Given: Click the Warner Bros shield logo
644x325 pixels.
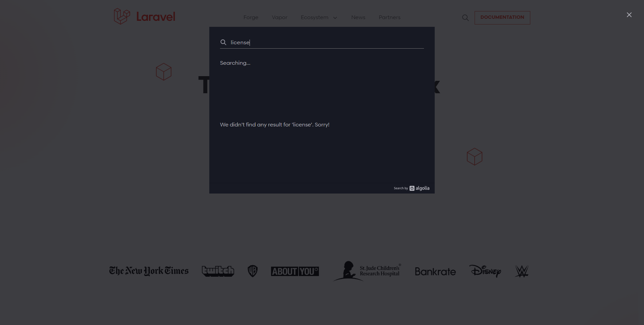Looking at the screenshot, I should [253, 271].
